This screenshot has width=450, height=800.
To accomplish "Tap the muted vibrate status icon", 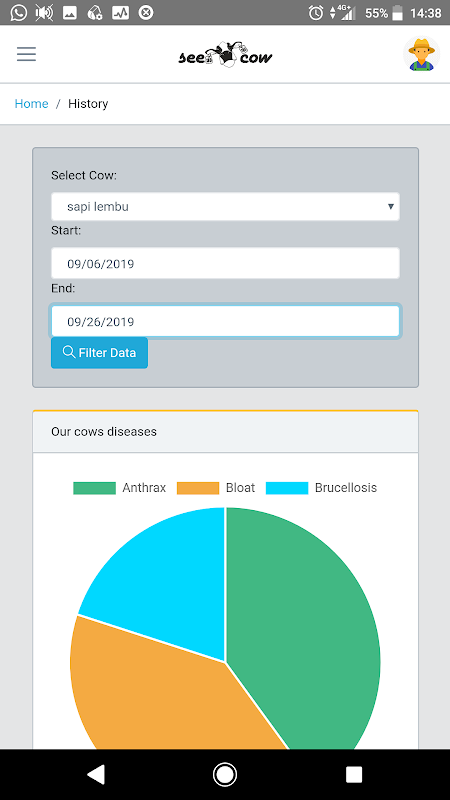I will coord(44,13).
